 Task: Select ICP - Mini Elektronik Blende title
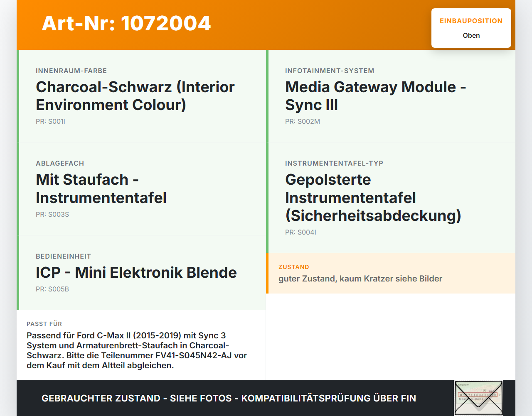[136, 272]
